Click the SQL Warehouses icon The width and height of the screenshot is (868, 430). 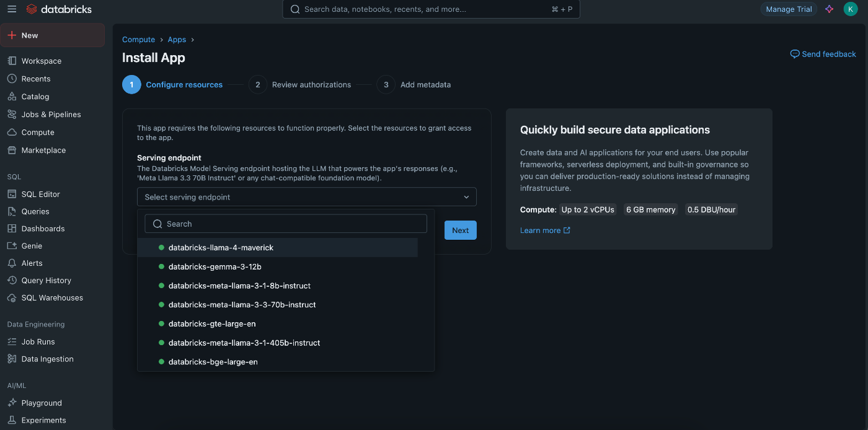coord(12,298)
